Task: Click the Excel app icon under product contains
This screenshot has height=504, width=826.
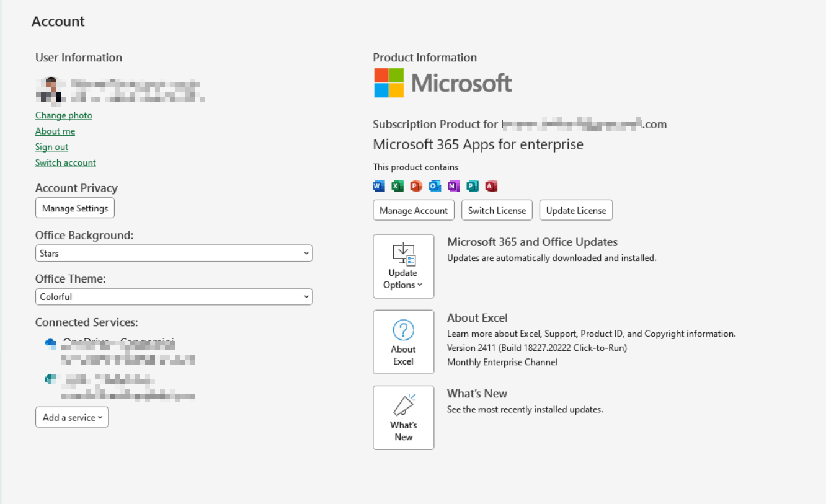Action: 397,186
